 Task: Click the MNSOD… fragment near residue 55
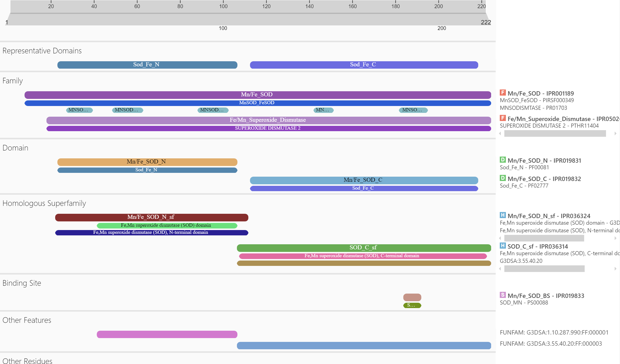pos(128,110)
